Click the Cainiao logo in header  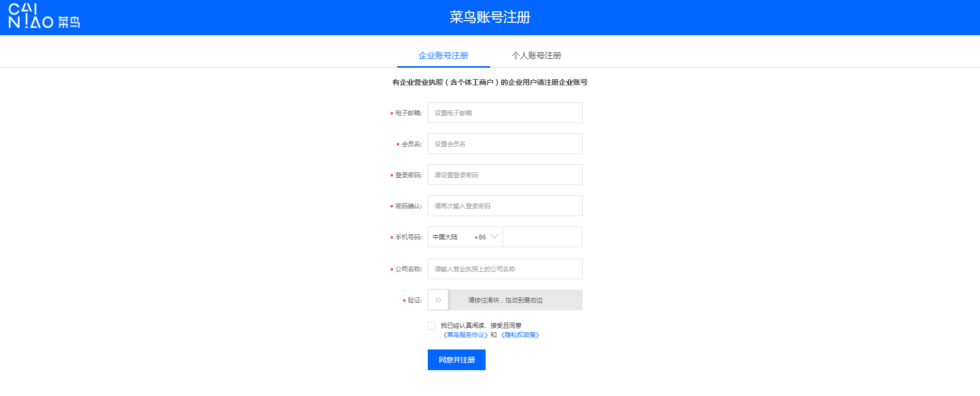click(44, 16)
